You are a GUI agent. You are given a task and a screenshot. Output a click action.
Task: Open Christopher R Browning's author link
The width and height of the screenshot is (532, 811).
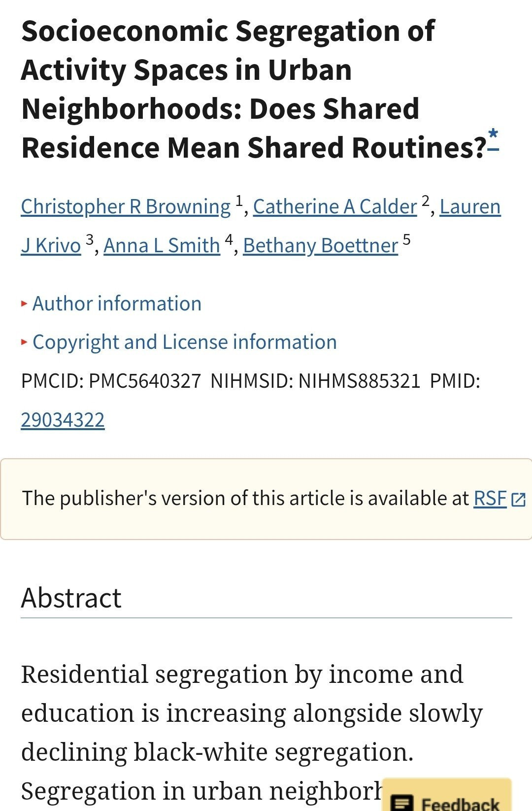coord(126,207)
